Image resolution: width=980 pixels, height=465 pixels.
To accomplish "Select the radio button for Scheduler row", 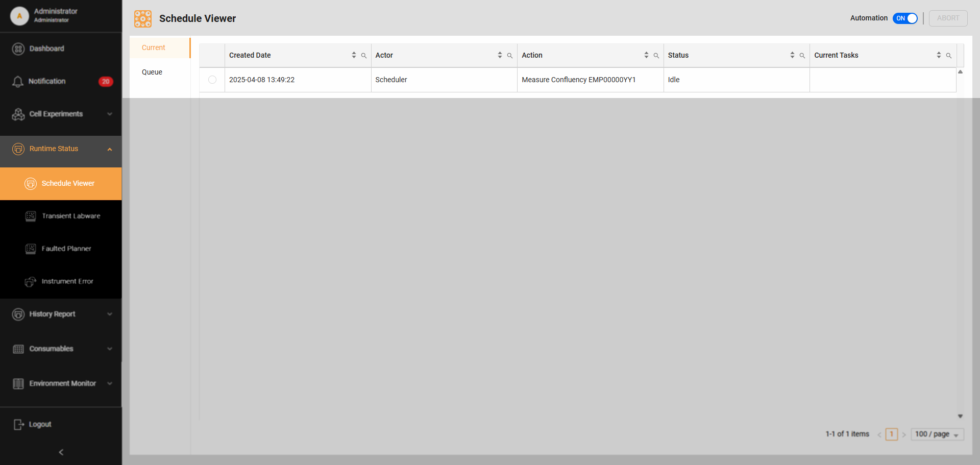I will [x=212, y=80].
